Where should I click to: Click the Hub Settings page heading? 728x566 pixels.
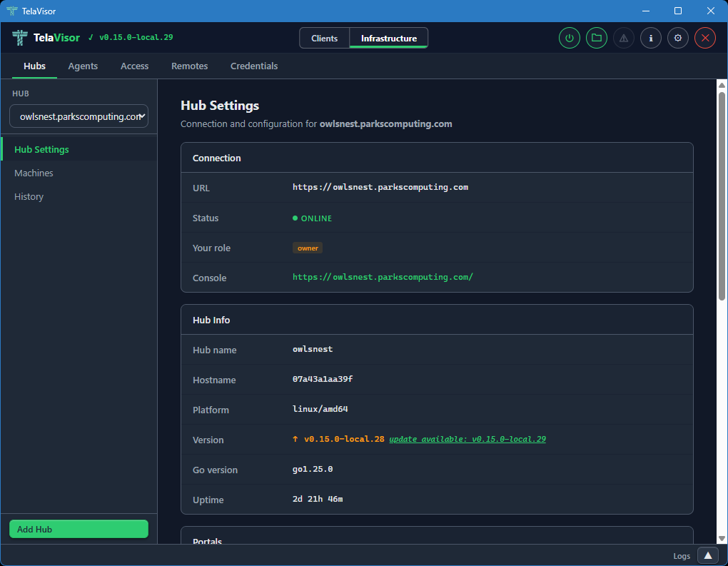click(220, 106)
